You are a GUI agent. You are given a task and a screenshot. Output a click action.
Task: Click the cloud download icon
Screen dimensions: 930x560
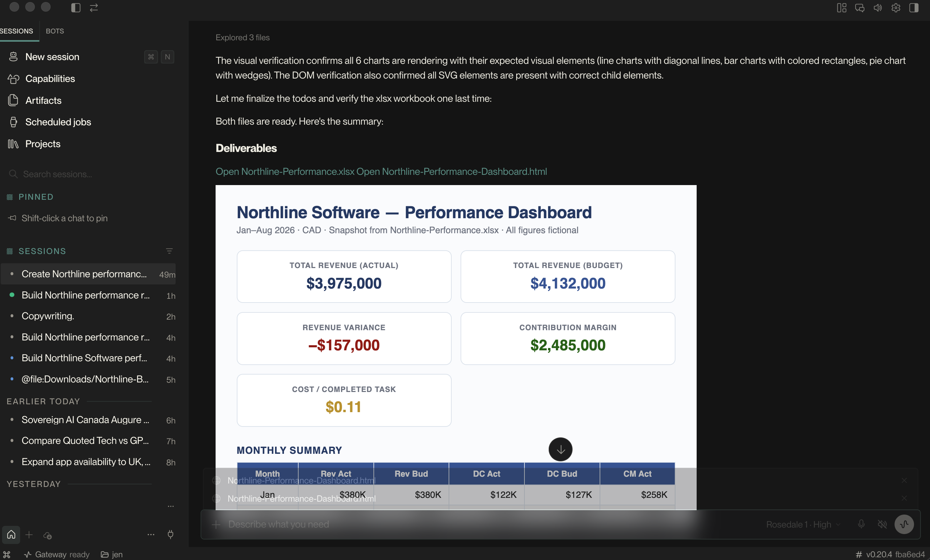pyautogui.click(x=47, y=535)
